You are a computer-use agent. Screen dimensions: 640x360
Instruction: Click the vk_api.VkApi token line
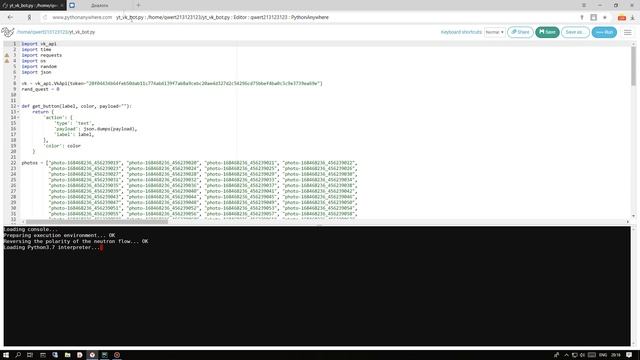pos(172,83)
